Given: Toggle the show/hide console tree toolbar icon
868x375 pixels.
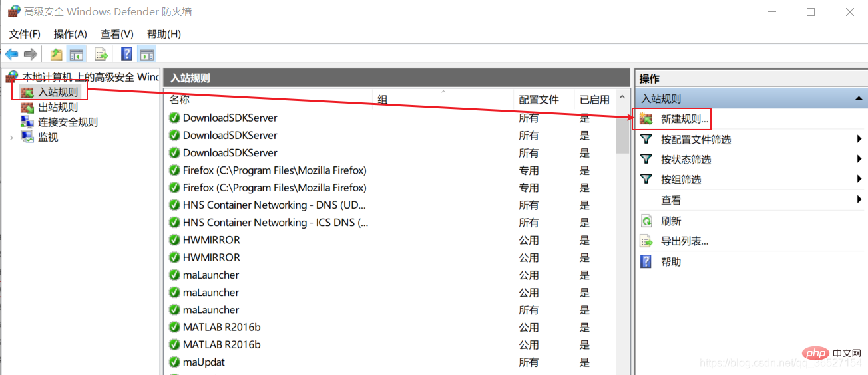Looking at the screenshot, I should coord(77,54).
